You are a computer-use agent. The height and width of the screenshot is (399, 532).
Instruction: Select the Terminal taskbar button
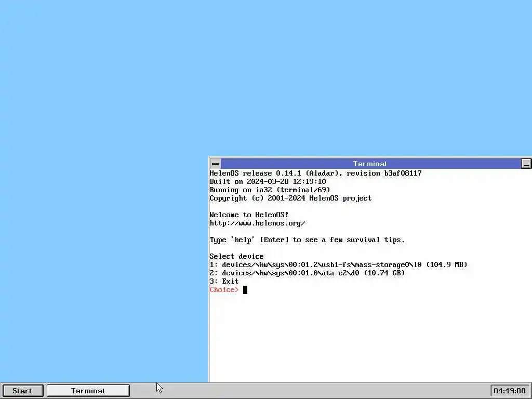coord(88,391)
